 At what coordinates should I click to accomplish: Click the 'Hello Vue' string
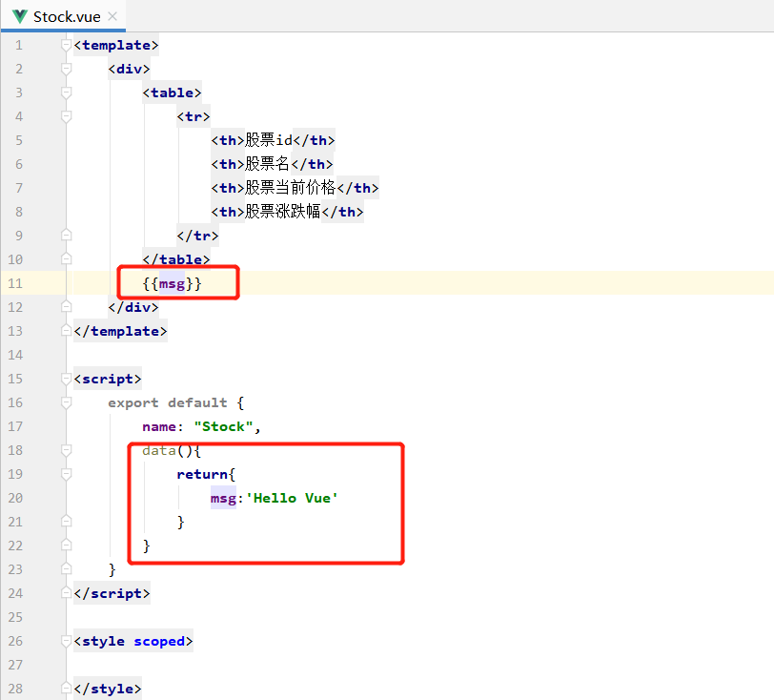point(292,498)
